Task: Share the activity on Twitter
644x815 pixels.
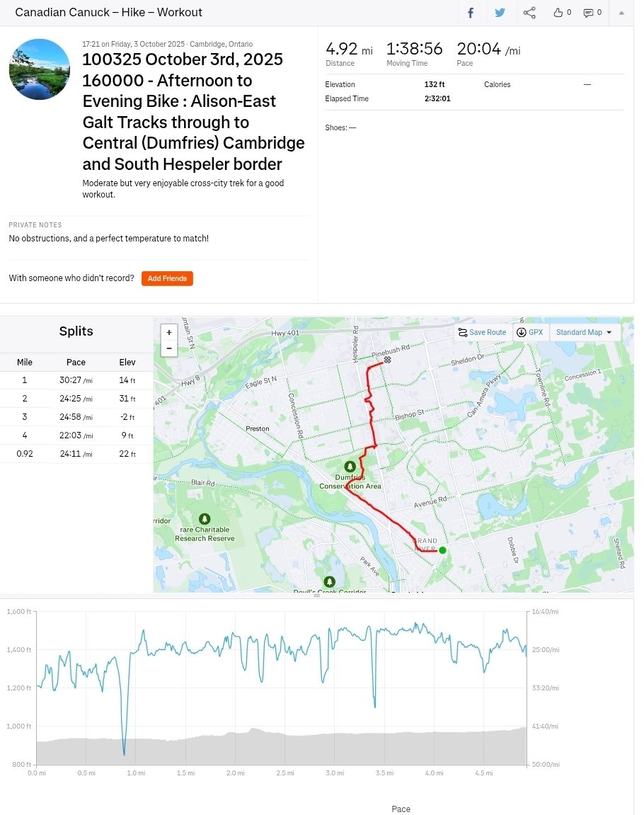Action: coord(500,13)
